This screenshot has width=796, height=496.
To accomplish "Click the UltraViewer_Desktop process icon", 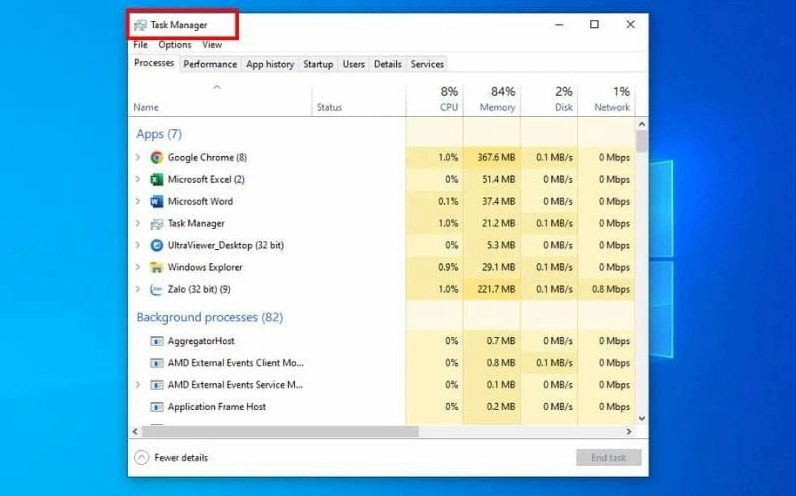I will (x=156, y=245).
